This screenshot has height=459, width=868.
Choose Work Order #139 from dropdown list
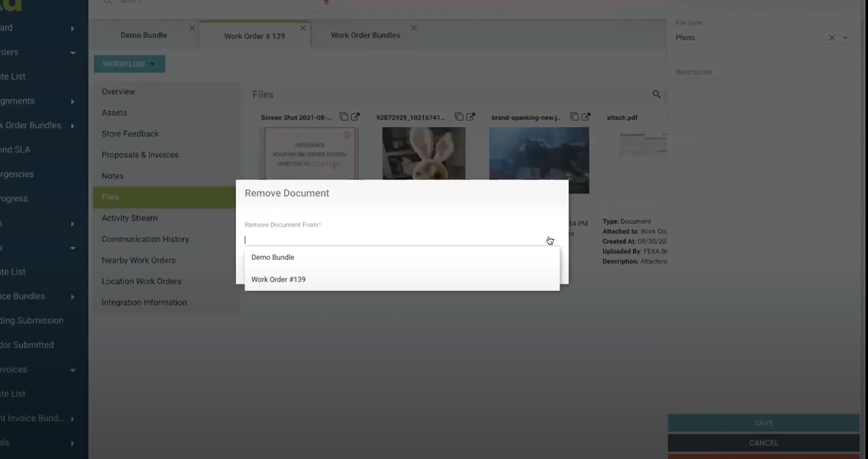(x=279, y=279)
